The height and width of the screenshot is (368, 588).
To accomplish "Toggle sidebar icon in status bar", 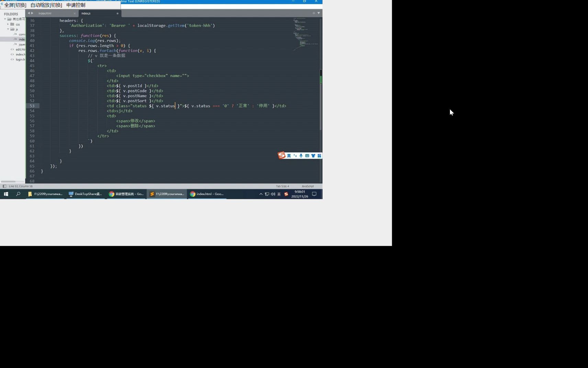I will click(4, 186).
